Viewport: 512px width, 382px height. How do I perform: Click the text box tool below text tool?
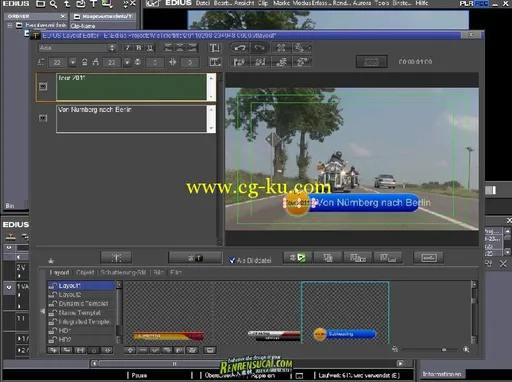215,62
